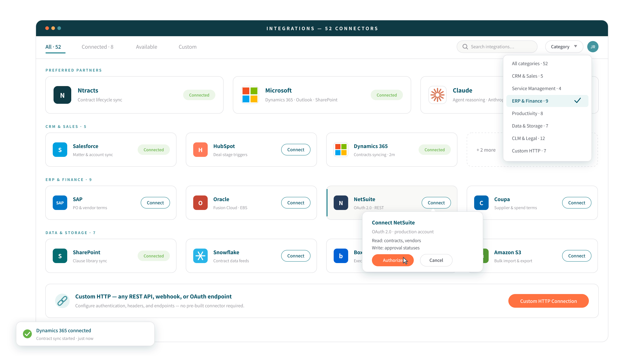Click the Claude starburst logo
The height and width of the screenshot is (362, 644).
point(437,95)
